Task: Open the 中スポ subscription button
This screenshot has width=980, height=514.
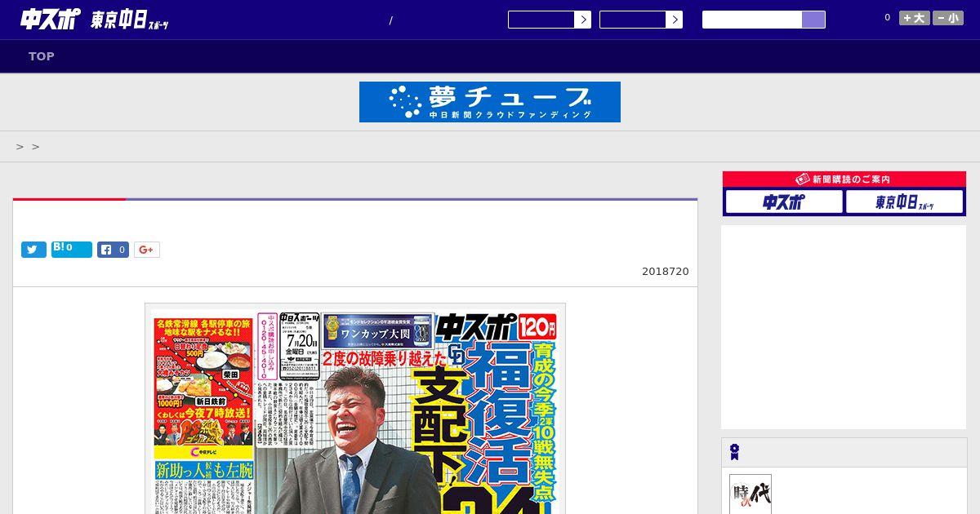Action: (784, 202)
